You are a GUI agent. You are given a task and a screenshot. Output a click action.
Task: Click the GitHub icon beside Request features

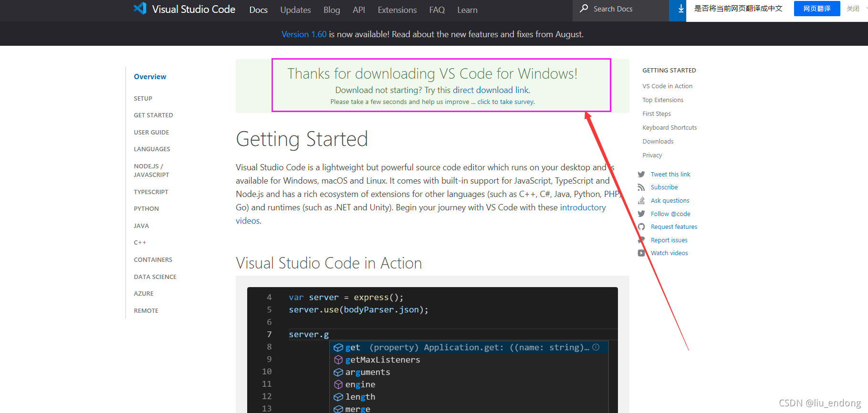pos(641,227)
